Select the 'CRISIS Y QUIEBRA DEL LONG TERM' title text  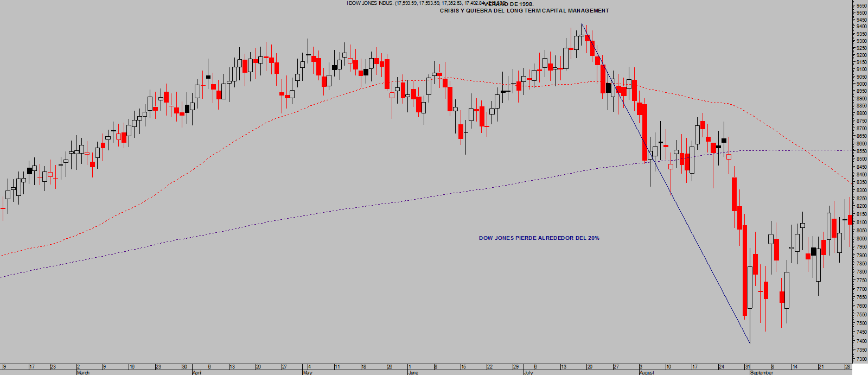pos(524,11)
